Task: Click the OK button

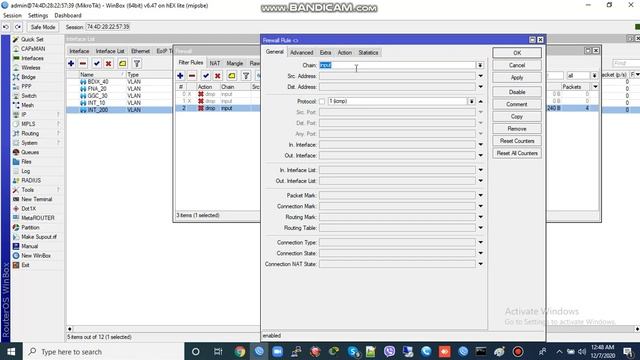Action: point(517,53)
